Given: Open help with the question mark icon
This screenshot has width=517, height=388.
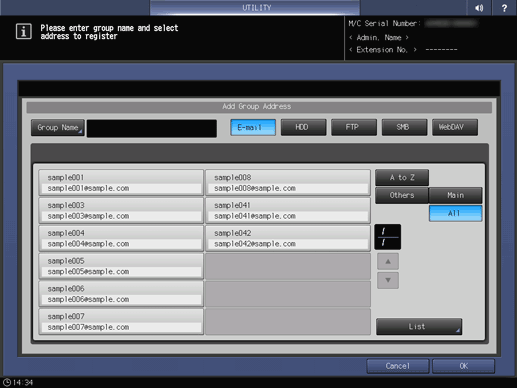Looking at the screenshot, I should [504, 8].
